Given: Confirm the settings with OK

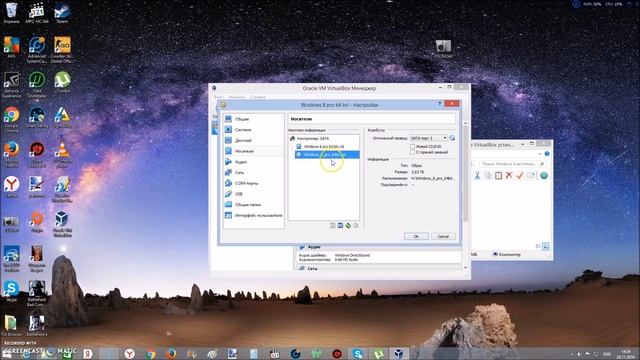Looking at the screenshot, I should coord(416,236).
